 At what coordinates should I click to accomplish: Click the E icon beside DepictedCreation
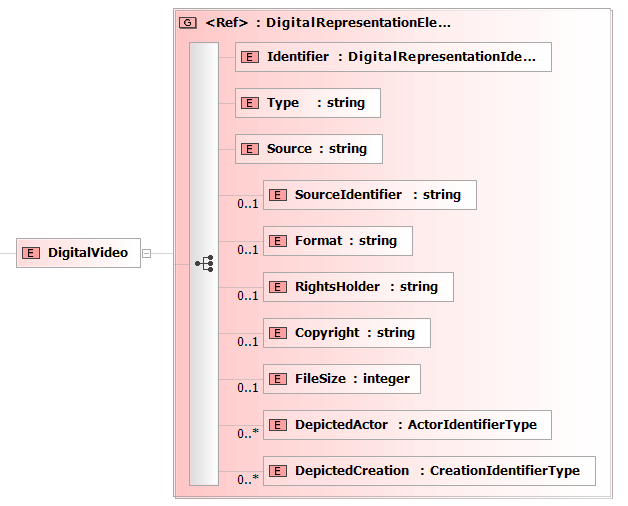click(x=279, y=471)
